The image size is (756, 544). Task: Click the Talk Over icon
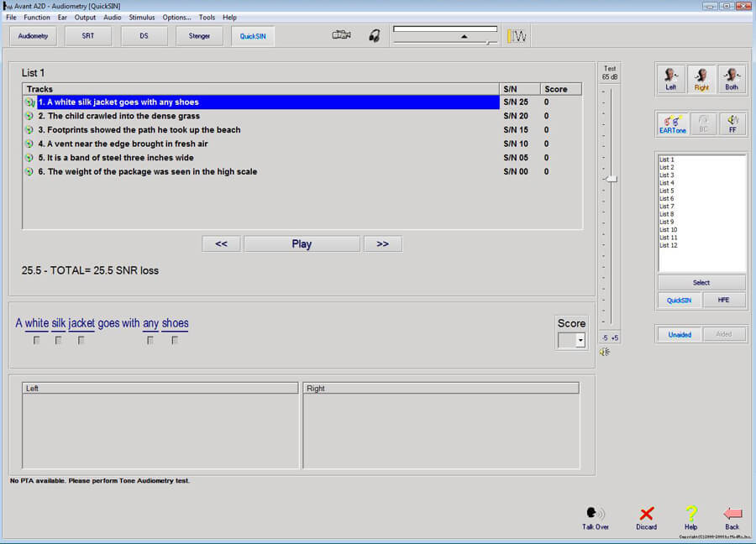click(595, 514)
